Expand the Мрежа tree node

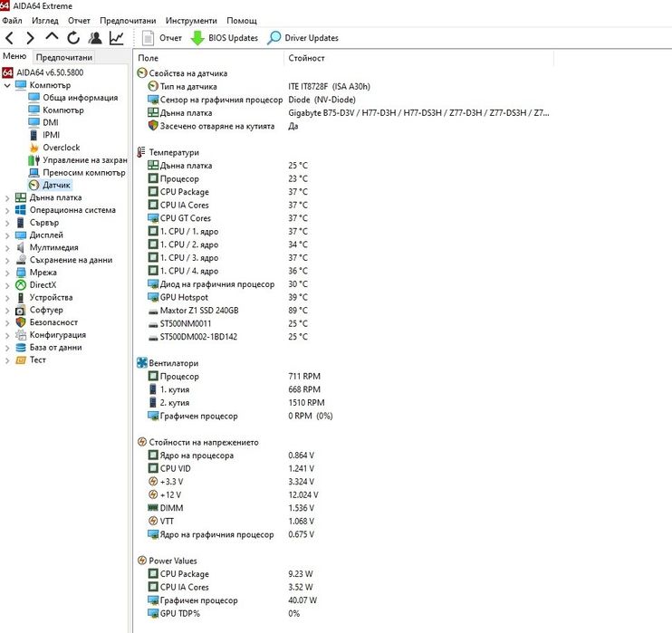coord(7,273)
